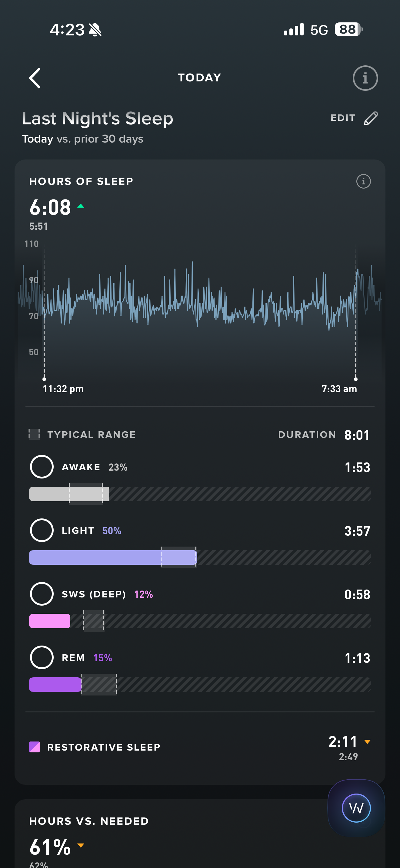Tap the back arrow icon

coord(35,78)
